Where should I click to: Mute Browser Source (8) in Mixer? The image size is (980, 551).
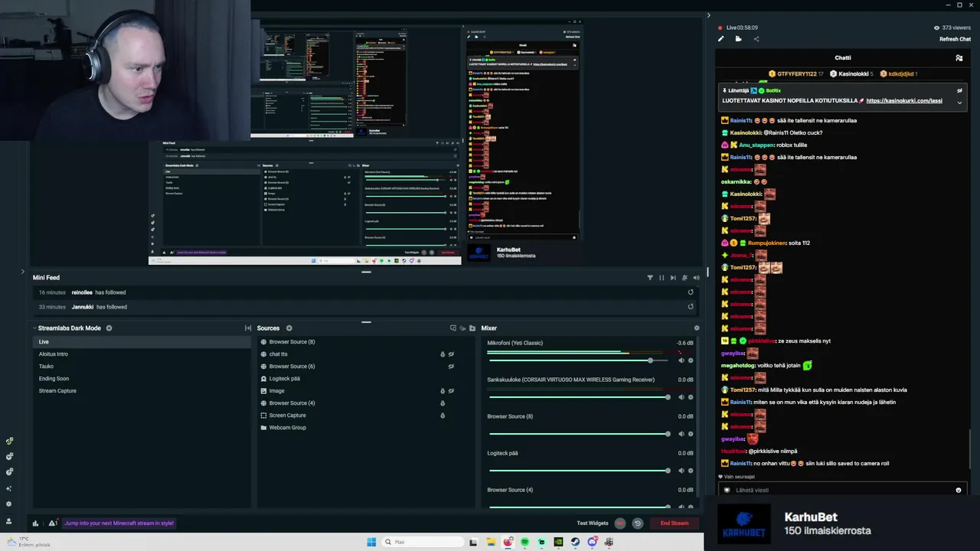click(681, 434)
